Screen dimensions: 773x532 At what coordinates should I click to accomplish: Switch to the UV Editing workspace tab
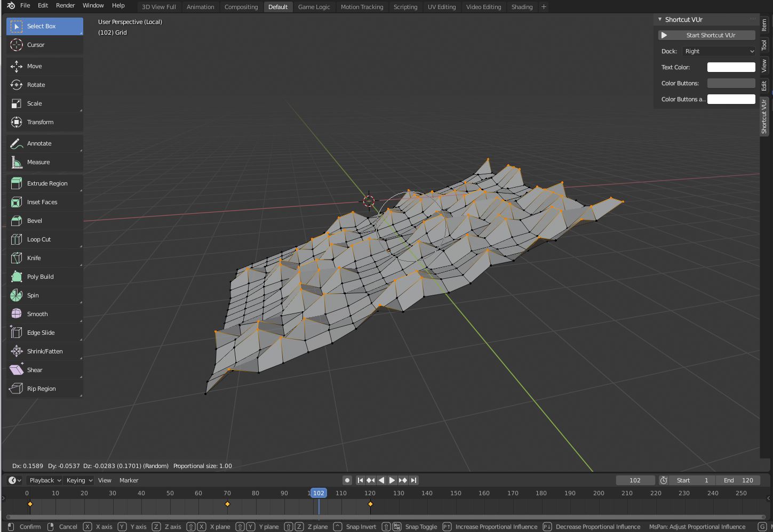441,7
